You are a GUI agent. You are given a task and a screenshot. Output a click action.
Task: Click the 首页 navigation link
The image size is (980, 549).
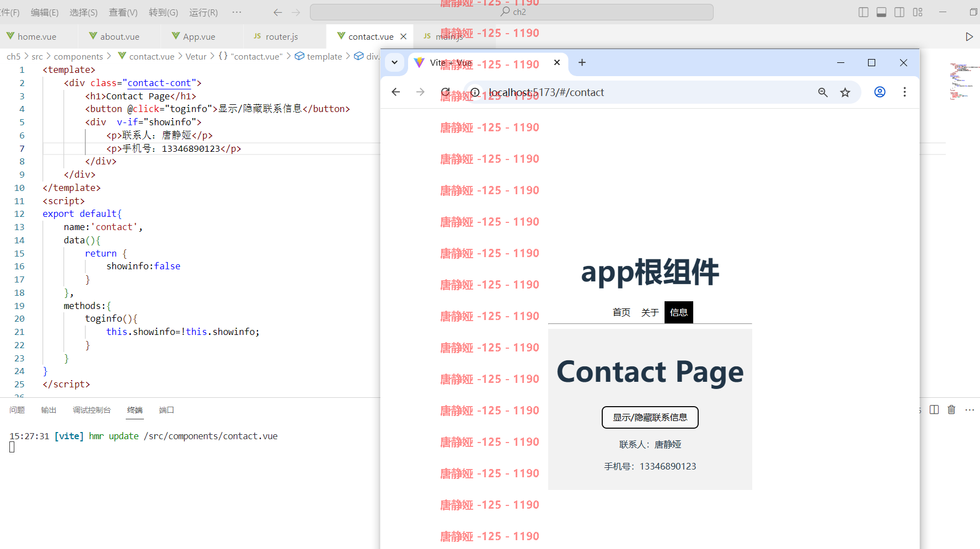(622, 312)
